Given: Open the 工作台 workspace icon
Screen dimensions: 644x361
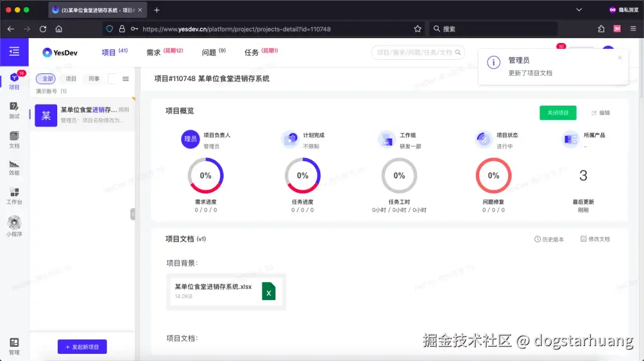Looking at the screenshot, I should click(14, 197).
